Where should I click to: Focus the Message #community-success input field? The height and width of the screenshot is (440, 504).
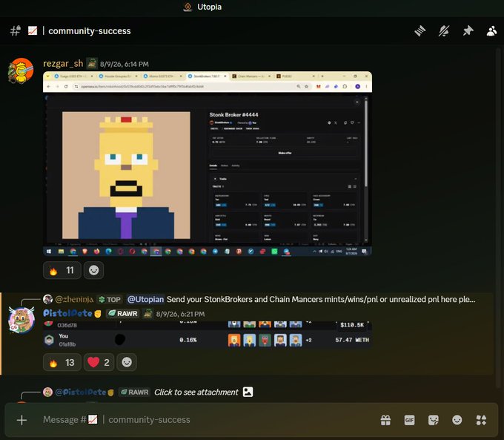click(206, 420)
